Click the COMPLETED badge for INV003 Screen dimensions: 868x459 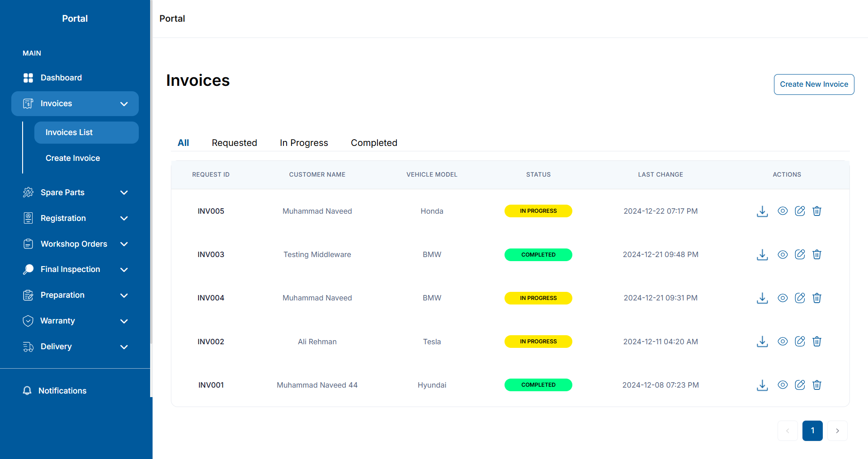point(538,255)
